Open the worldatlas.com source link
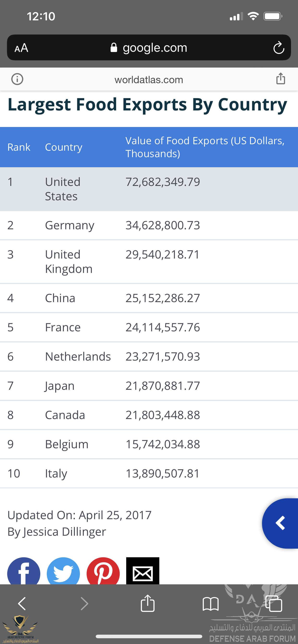 pos(149,80)
